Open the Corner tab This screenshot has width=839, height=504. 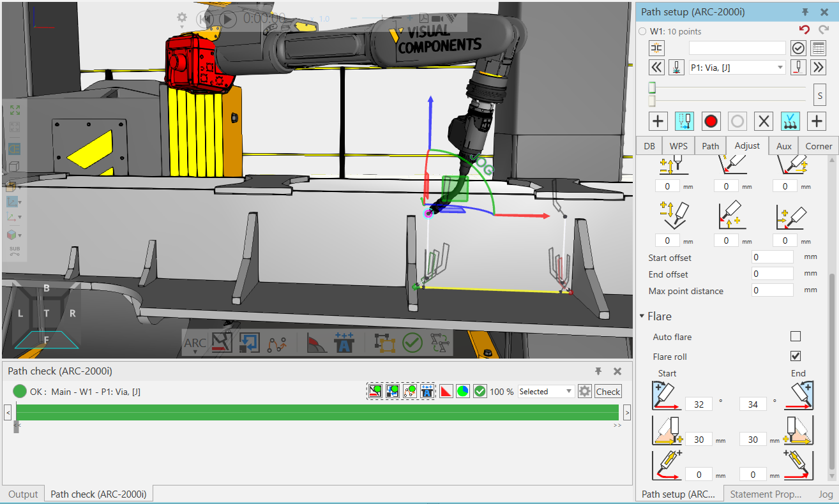818,146
